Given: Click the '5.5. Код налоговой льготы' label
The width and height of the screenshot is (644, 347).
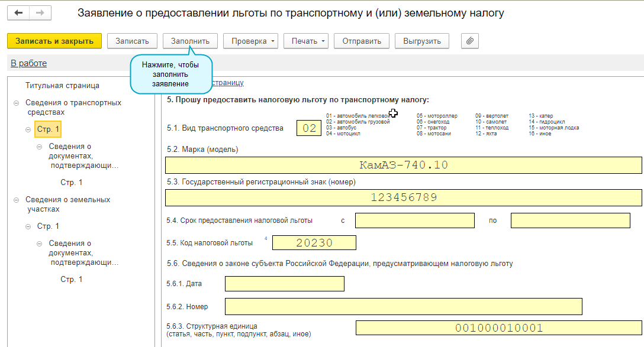Looking at the screenshot, I should tap(210, 243).
